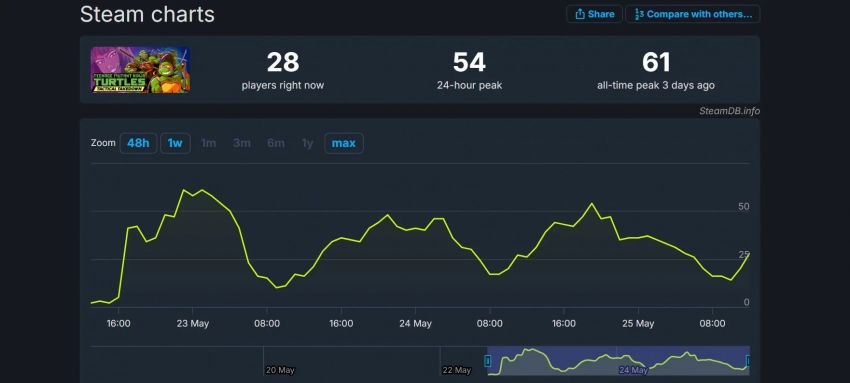This screenshot has width=850, height=383.
Task: Visit the SteamDB.info credit link
Action: pyautogui.click(x=729, y=111)
